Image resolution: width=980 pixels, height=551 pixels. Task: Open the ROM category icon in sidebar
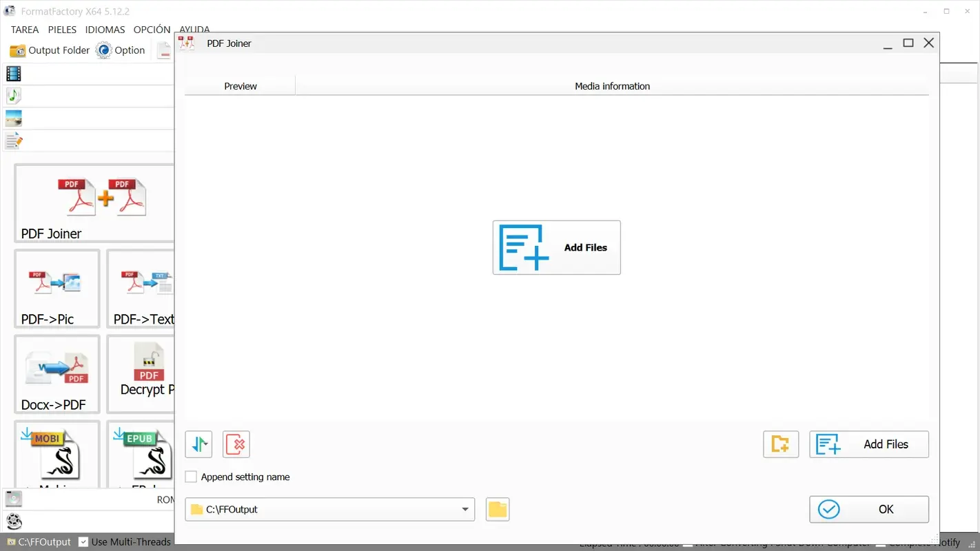(14, 498)
